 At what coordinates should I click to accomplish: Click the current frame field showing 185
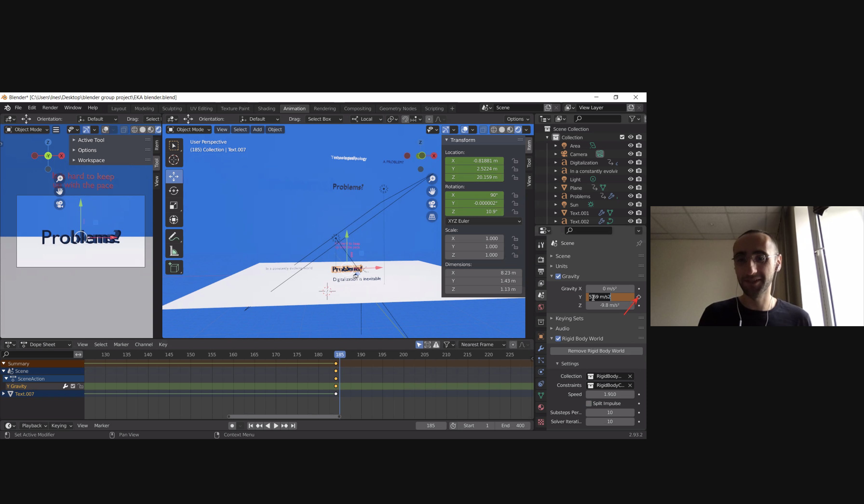tap(431, 426)
